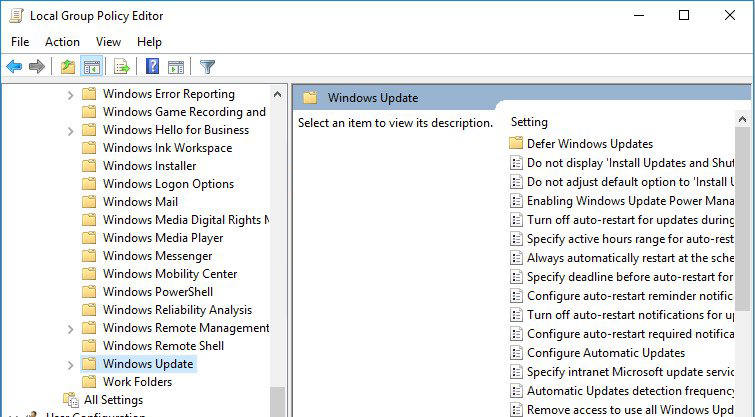
Task: Select Remove access to use all Windows Update policy
Action: (630, 410)
